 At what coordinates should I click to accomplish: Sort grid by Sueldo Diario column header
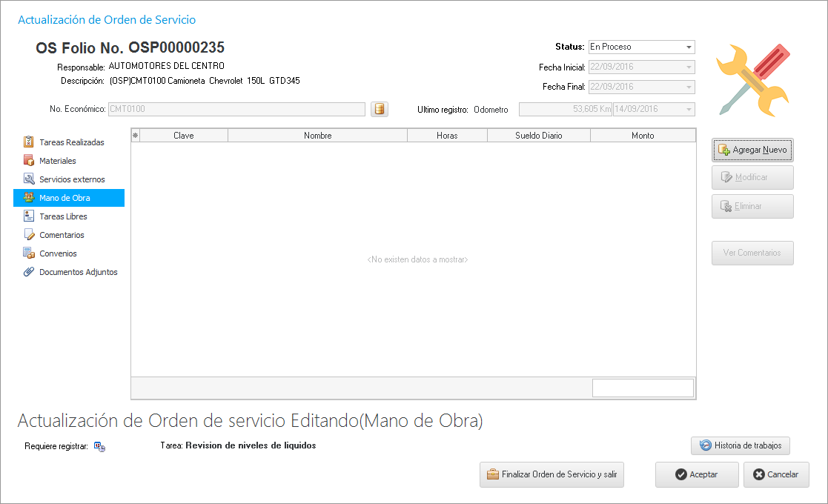tap(538, 136)
